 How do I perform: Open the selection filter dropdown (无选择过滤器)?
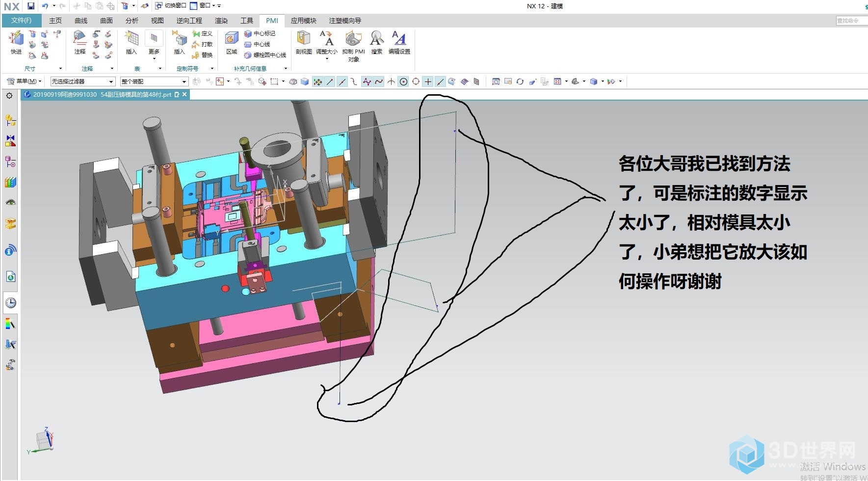click(82, 81)
